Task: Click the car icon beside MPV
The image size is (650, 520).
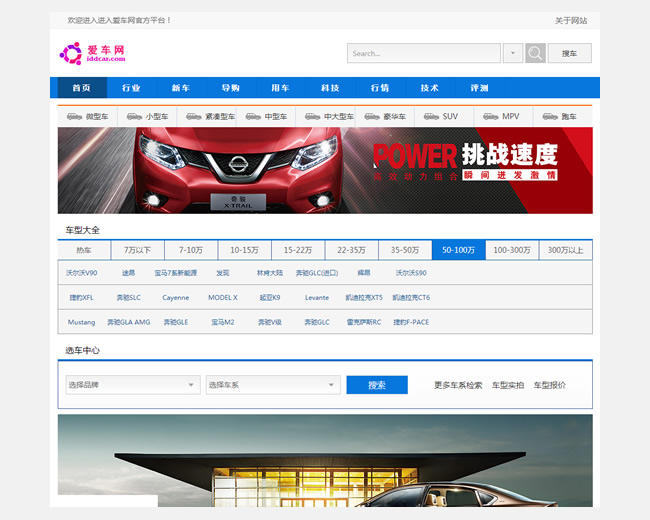Action: (490, 117)
